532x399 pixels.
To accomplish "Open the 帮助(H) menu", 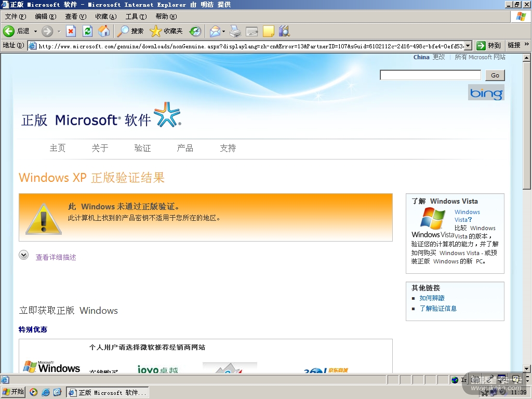I will point(166,16).
